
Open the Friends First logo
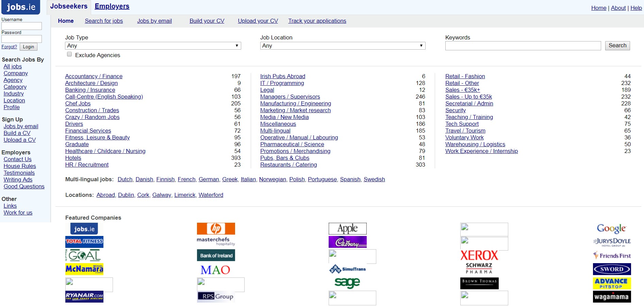coord(612,256)
